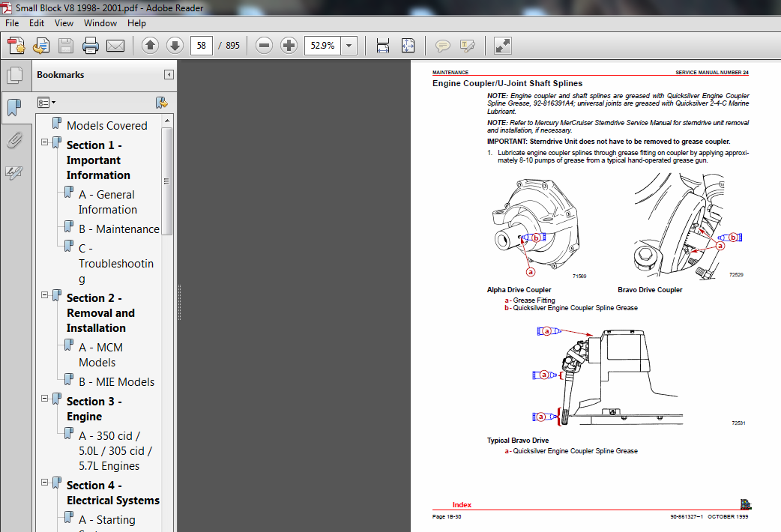Go to next page arrow

175,46
